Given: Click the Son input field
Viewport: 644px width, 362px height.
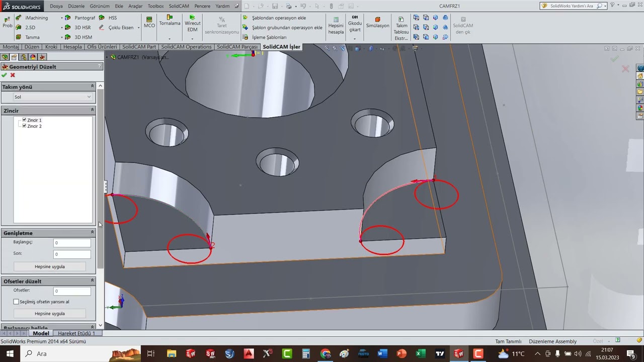Looking at the screenshot, I should (x=72, y=254).
